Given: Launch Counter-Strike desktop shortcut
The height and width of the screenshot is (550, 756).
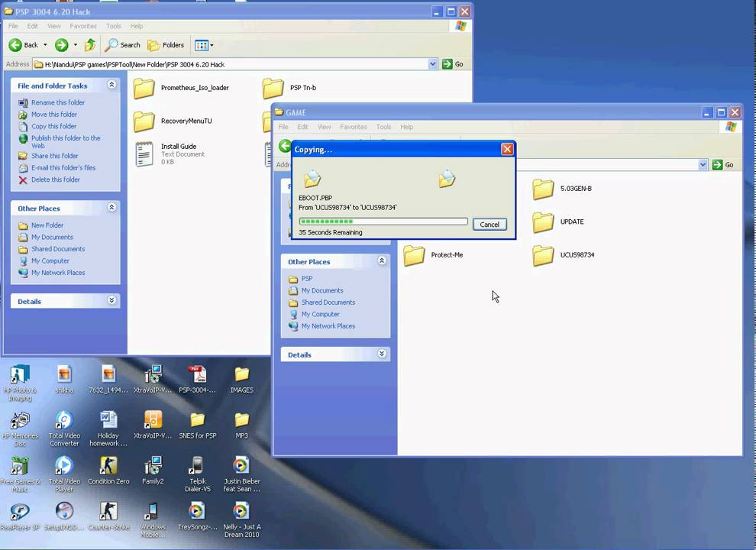Looking at the screenshot, I should (108, 516).
